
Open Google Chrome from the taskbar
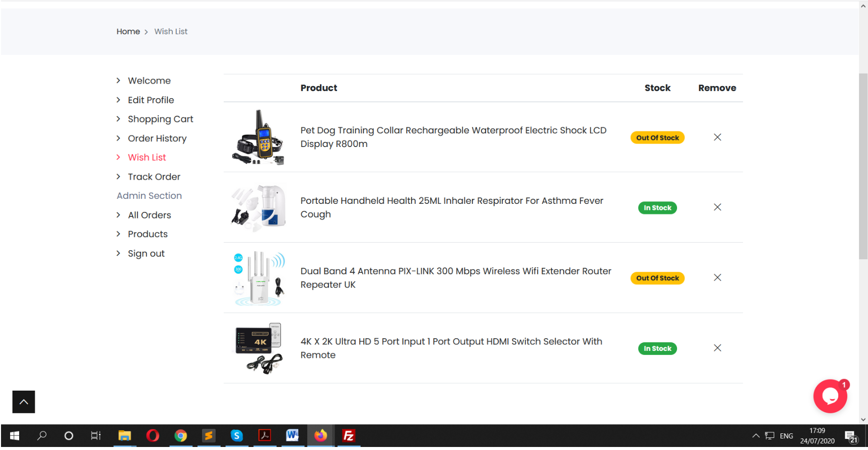[180, 435]
